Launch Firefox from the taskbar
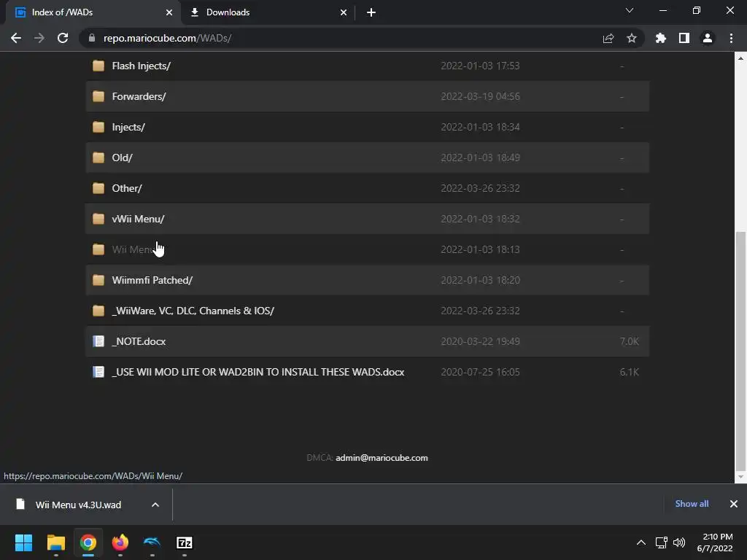Screen dimensions: 747x560 (120, 542)
